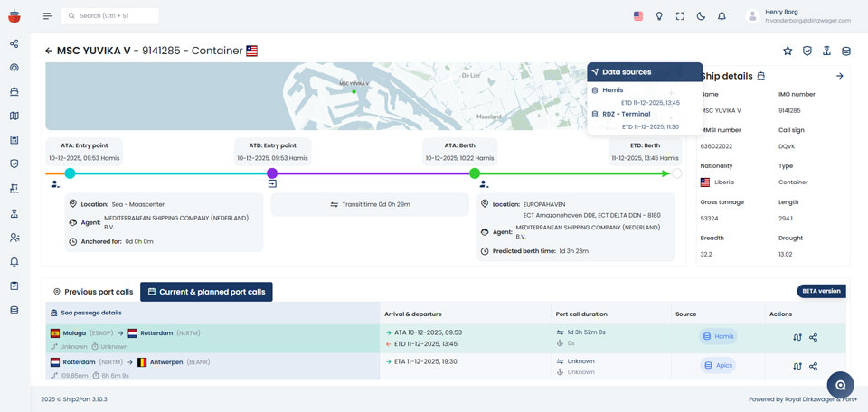
Task: Select Current & planned port calls tab
Action: [x=205, y=292]
